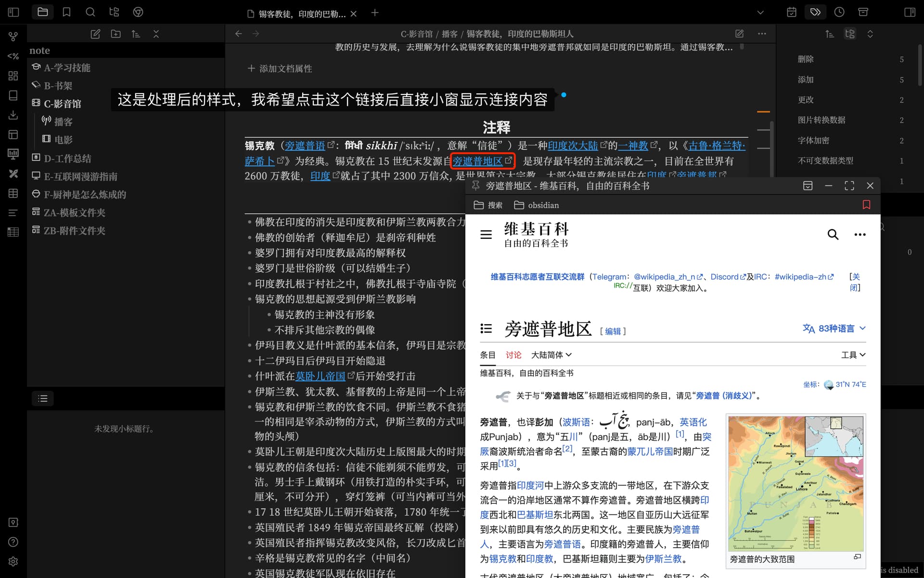The width and height of the screenshot is (924, 578).
Task: Open the B-书架 folder
Action: pos(58,86)
